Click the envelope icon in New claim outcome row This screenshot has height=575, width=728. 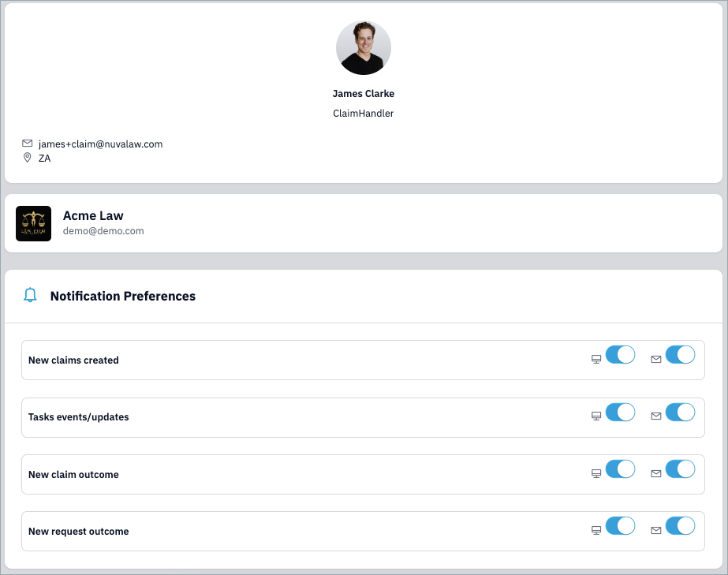tap(656, 474)
